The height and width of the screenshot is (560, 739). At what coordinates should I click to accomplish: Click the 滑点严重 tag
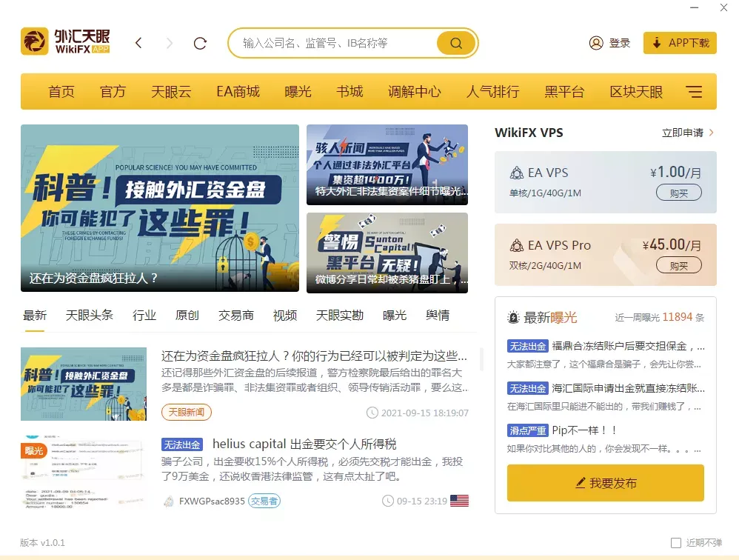(x=528, y=430)
